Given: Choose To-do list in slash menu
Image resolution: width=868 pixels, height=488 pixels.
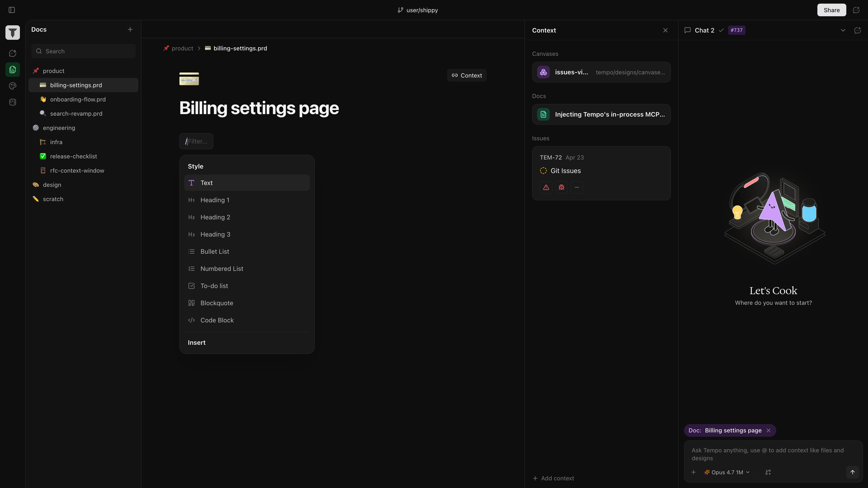Looking at the screenshot, I should click(247, 286).
